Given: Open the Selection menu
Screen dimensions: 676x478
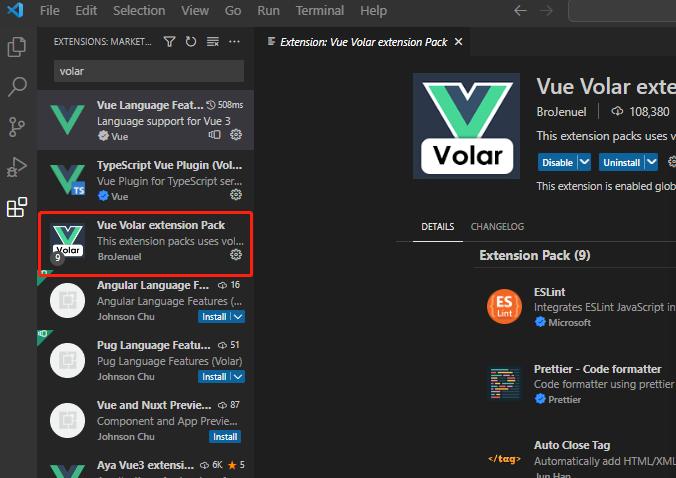Looking at the screenshot, I should coord(139,10).
